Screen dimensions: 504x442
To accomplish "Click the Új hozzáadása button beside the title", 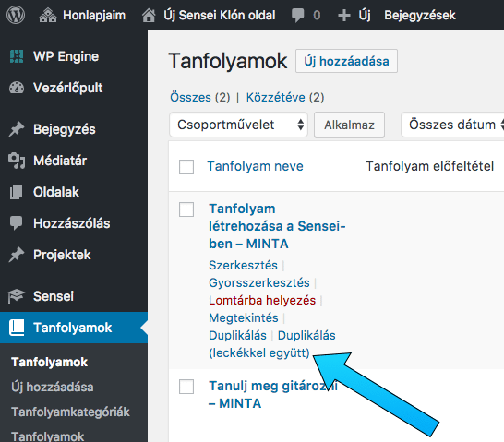I will click(346, 61).
